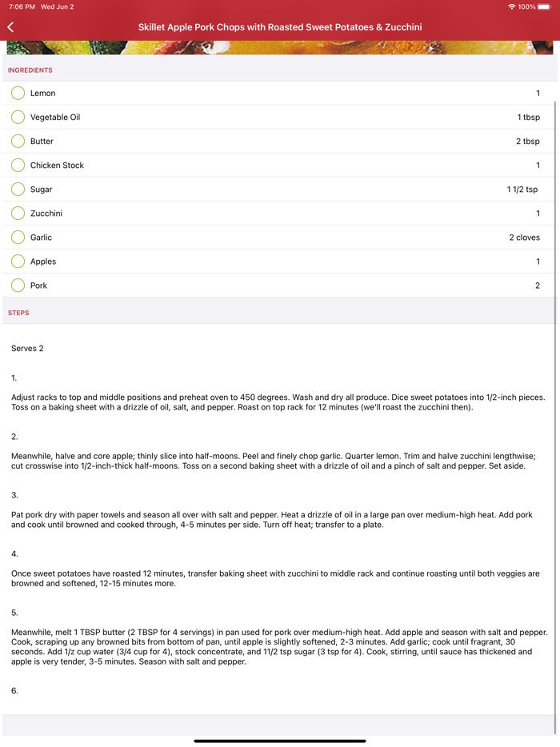Tap the recipe photo banner
560x747 pixels.
tap(280, 50)
